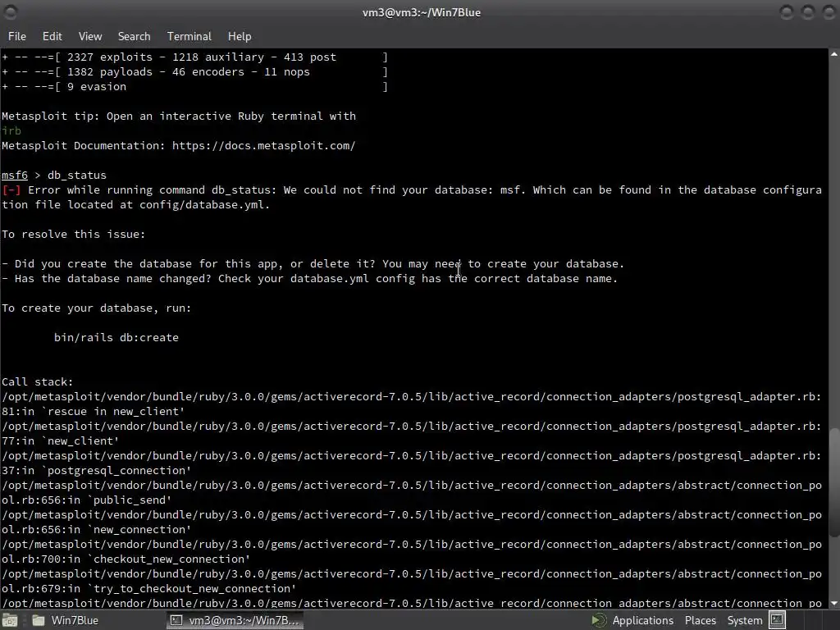This screenshot has height=630, width=840.
Task: Click 'rescue in new_client' stack line
Action: pos(94,412)
